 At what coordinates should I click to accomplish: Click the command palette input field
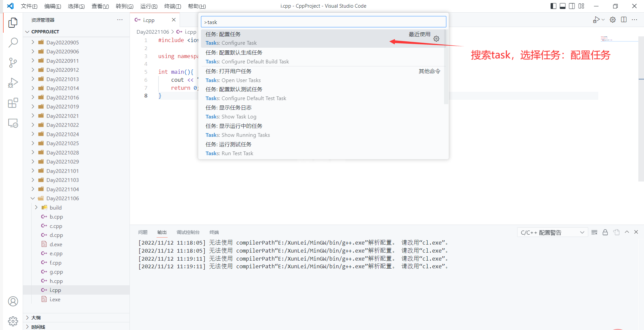click(324, 22)
